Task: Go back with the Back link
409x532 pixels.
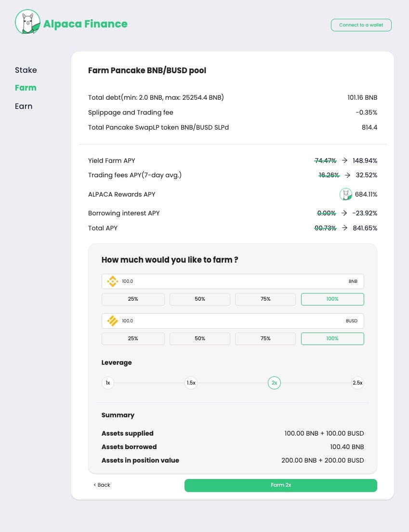Action: pyautogui.click(x=102, y=485)
